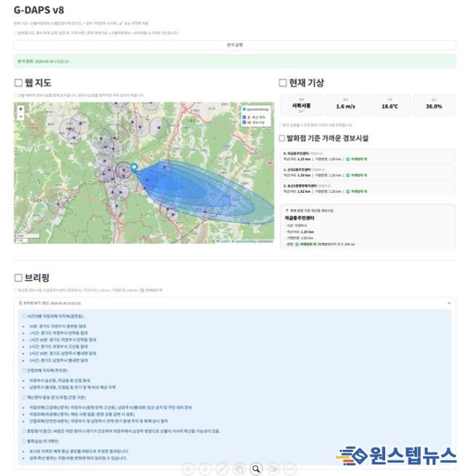Image resolution: width=471 pixels, height=476 pixels.
Task: Toggle the second overlay checkbox in the map layer control
Action: [x=244, y=122]
